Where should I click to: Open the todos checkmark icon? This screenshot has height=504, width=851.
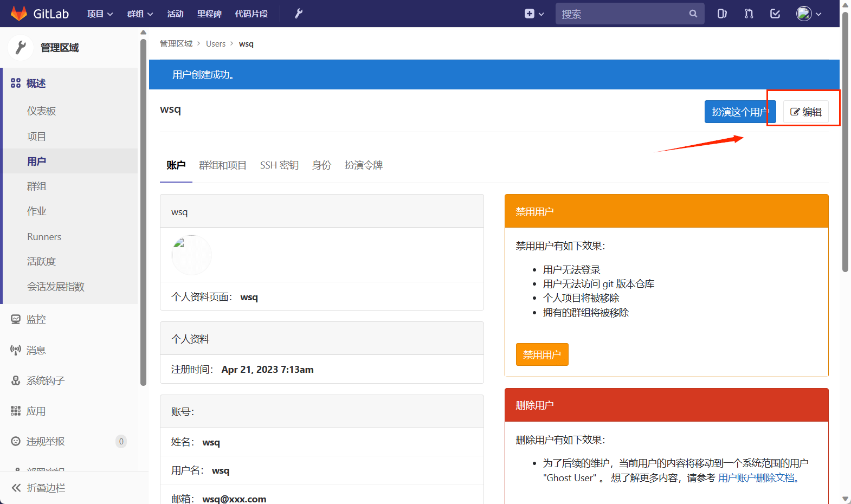775,14
